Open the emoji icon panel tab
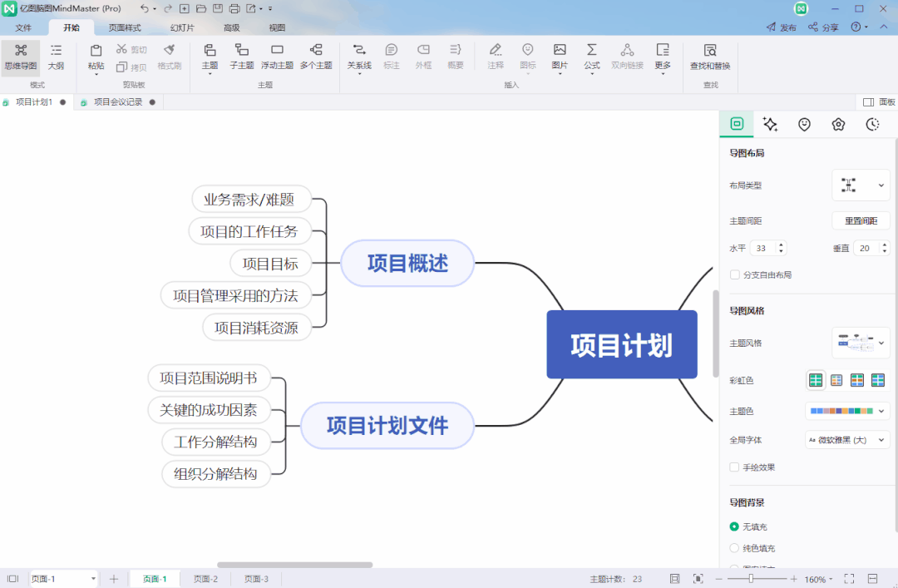 pos(804,124)
